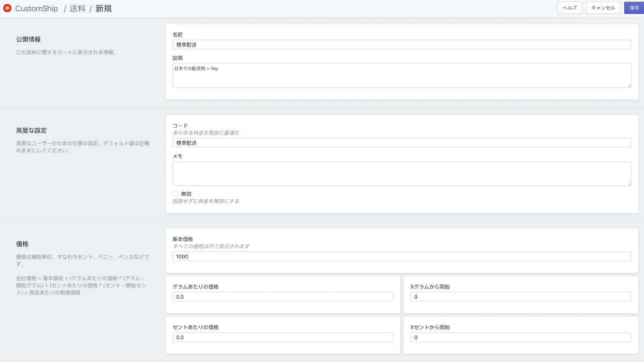This screenshot has height=362, width=644.
Task: Click the 削除せずに料金を無効にする hint text
Action: coord(206,201)
